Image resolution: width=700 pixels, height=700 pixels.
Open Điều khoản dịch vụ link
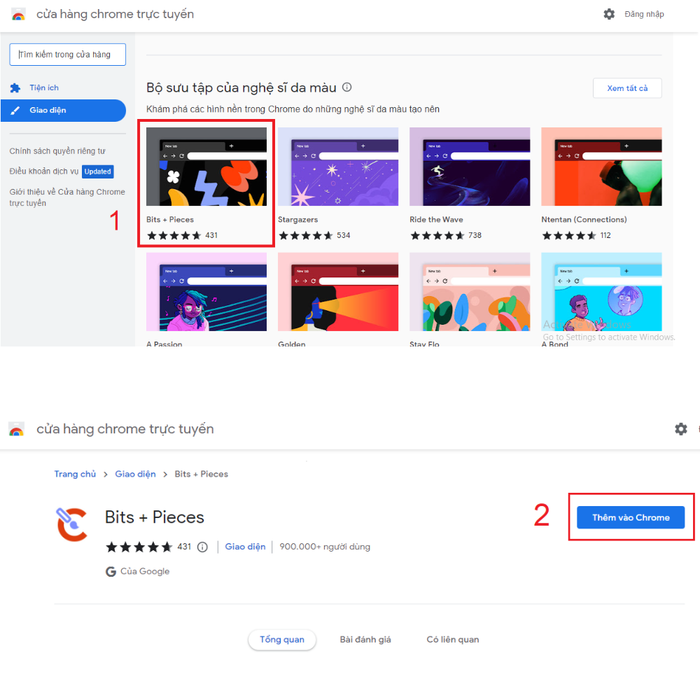click(44, 171)
